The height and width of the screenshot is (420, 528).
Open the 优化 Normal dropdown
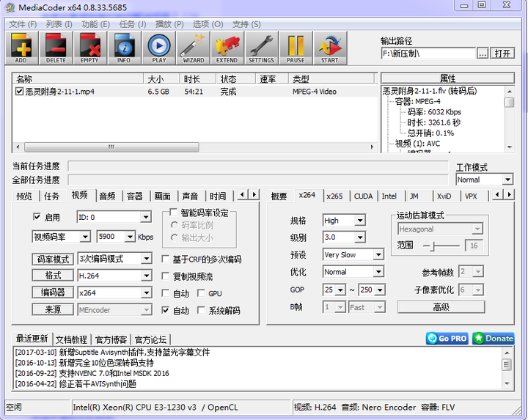pos(353,271)
